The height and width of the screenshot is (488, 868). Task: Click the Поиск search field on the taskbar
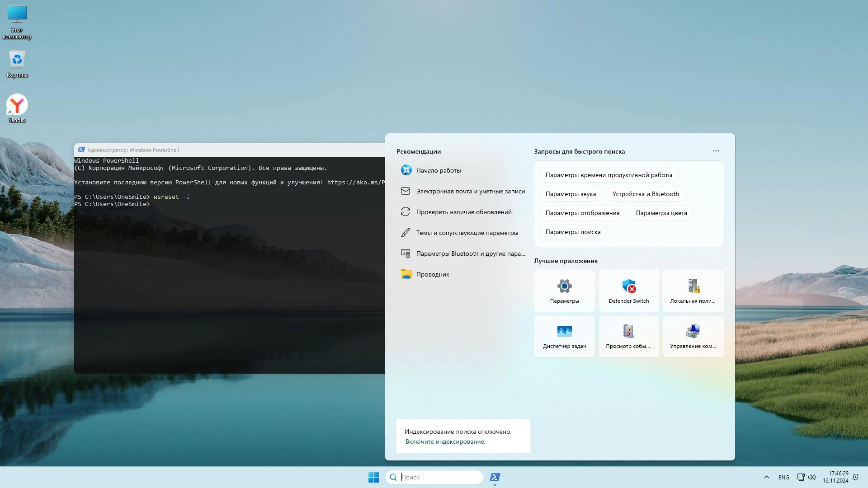(434, 477)
